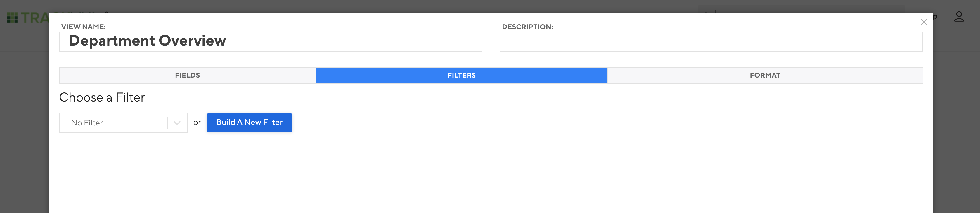Click the 'or' text beside dropdown
Image resolution: width=980 pixels, height=213 pixels.
click(x=197, y=123)
